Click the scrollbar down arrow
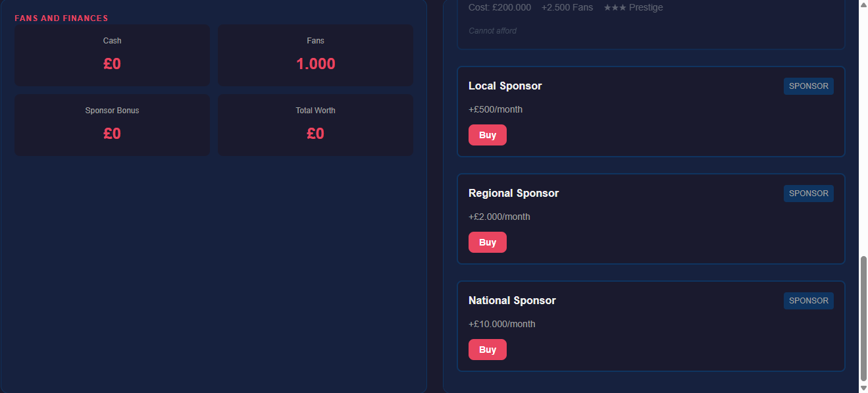868x393 pixels. click(863, 388)
